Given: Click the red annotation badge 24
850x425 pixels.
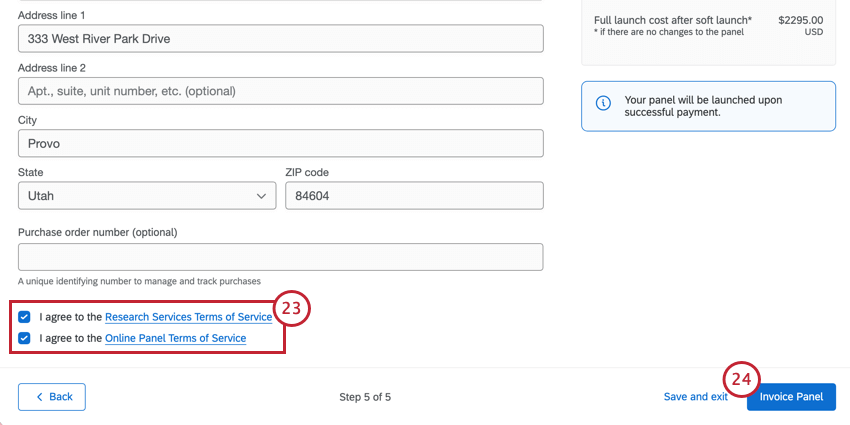Looking at the screenshot, I should click(x=741, y=379).
